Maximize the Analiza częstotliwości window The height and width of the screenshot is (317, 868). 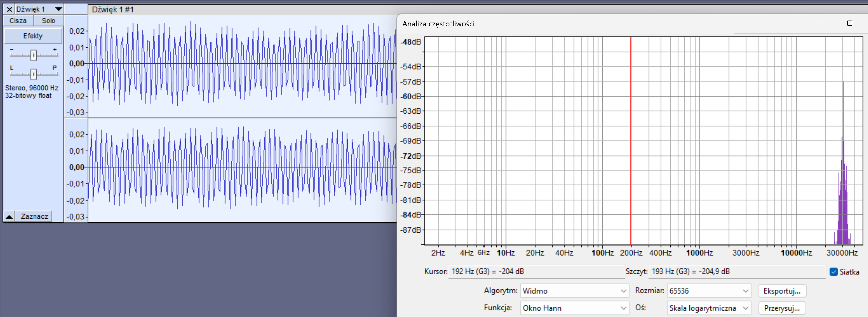click(x=849, y=23)
